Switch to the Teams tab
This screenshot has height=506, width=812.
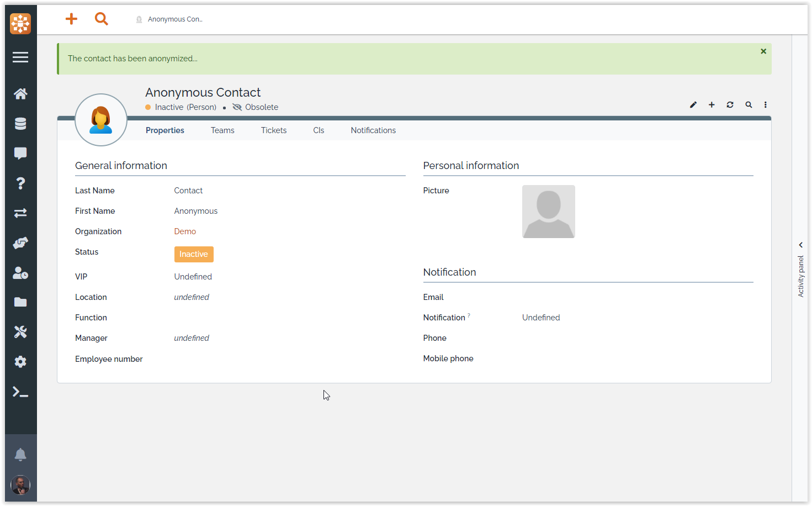coord(222,130)
